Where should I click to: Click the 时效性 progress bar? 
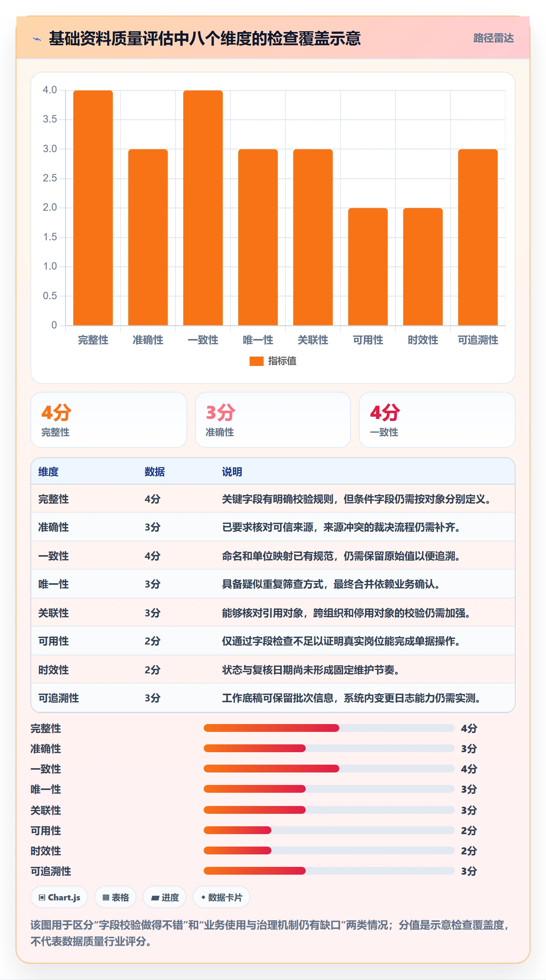tap(329, 850)
